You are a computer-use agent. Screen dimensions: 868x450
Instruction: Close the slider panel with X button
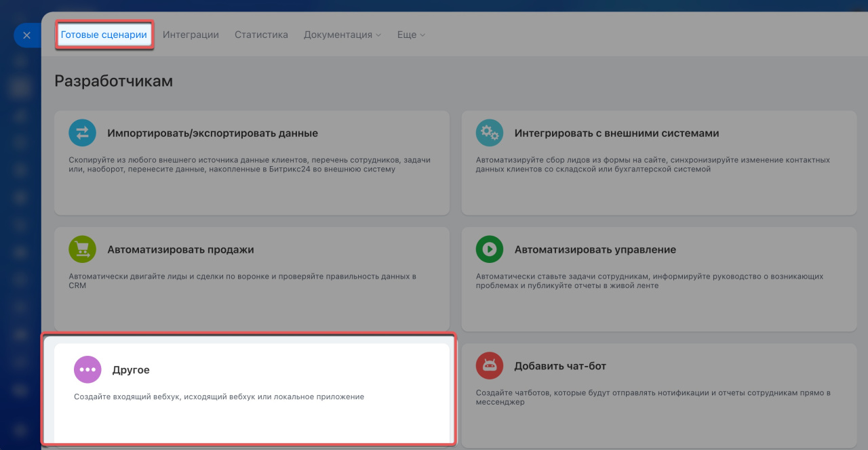(x=26, y=35)
